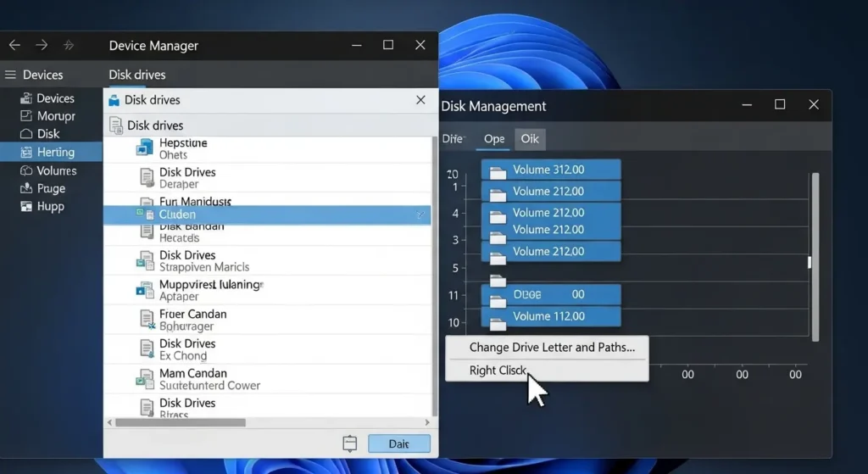The width and height of the screenshot is (868, 474).
Task: Select the Volume 112.00 entry
Action: point(551,317)
